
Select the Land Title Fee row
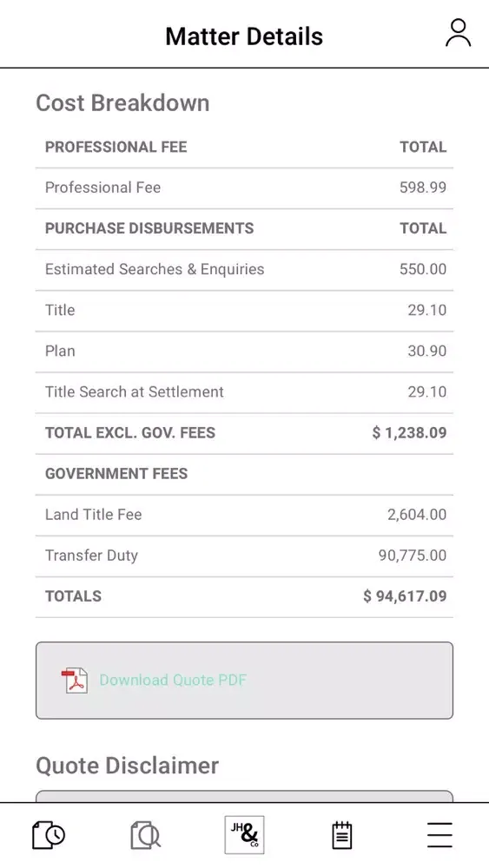tap(244, 515)
